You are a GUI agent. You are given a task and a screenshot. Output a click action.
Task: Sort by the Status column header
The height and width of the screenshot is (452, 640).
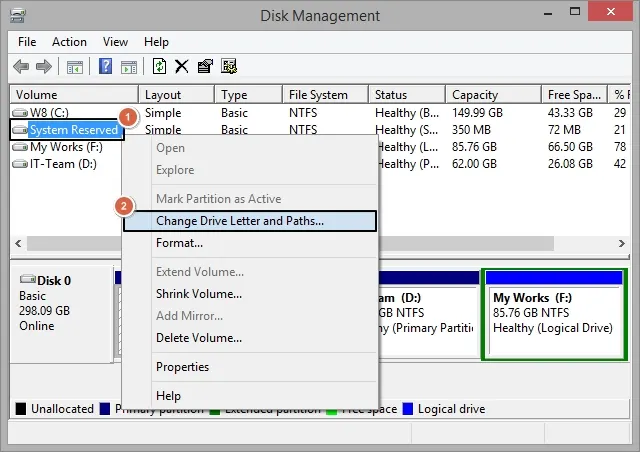pyautogui.click(x=407, y=95)
